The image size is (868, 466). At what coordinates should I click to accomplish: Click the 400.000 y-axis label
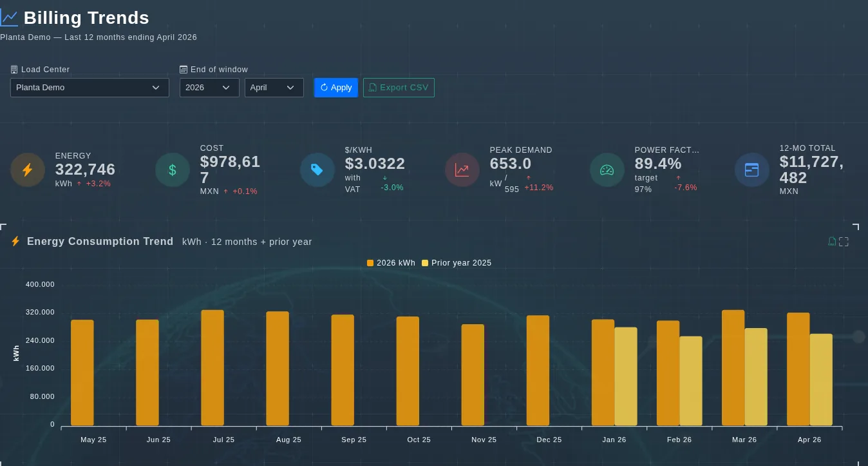tap(40, 284)
